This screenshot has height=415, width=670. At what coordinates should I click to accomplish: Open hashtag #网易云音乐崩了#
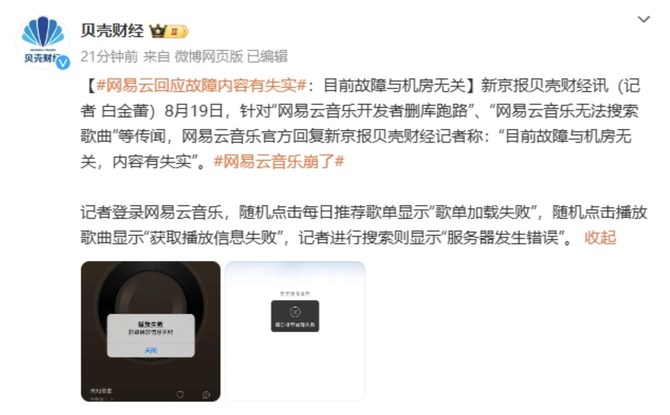tap(279, 162)
